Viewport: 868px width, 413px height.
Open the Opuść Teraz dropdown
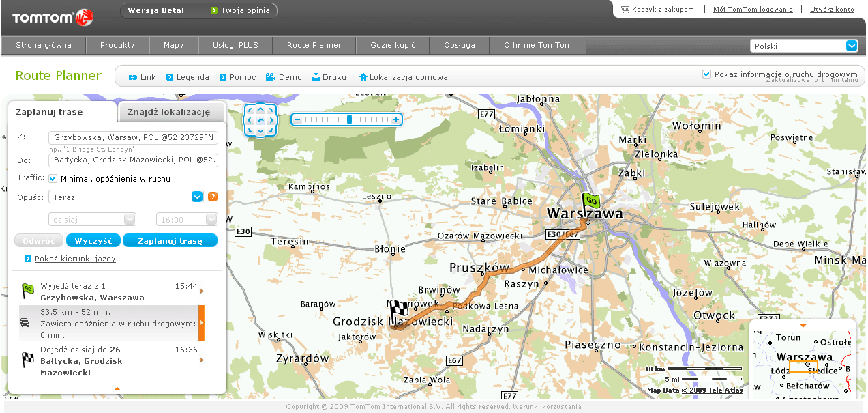[126, 197]
